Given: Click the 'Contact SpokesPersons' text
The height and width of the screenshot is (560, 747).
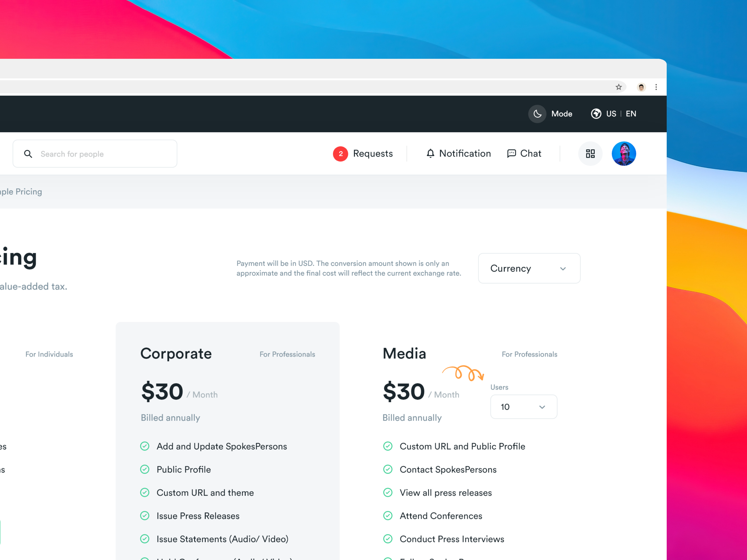Looking at the screenshot, I should click(x=448, y=469).
